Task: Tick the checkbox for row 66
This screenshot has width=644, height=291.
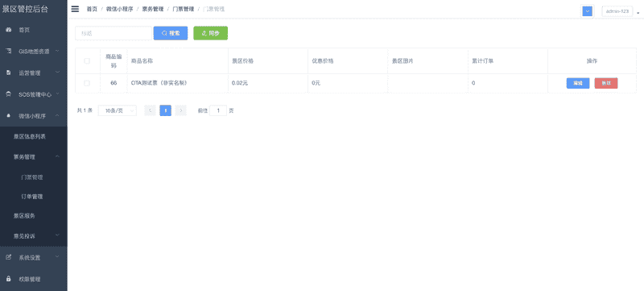Action: 87,83
